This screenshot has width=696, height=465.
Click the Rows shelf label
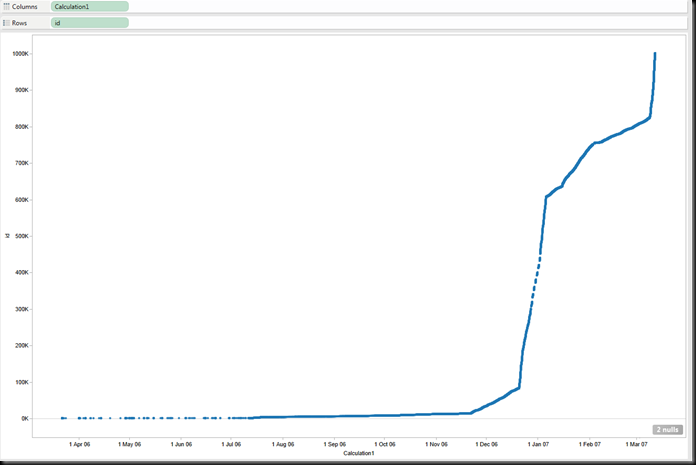[19, 23]
